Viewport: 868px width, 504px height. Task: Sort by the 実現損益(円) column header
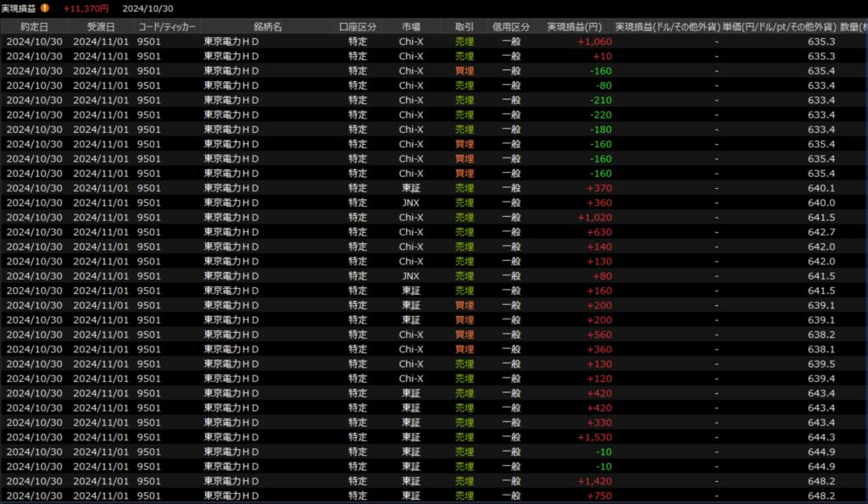(575, 27)
